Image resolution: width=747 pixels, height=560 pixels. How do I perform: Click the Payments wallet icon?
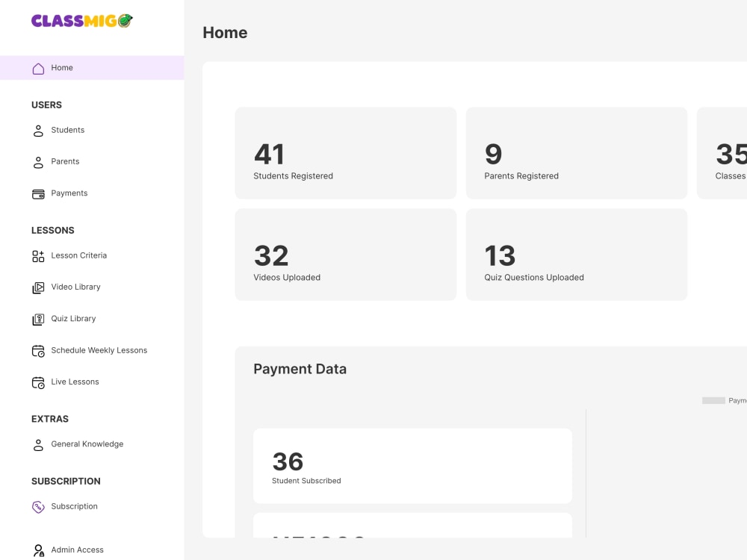(x=38, y=194)
